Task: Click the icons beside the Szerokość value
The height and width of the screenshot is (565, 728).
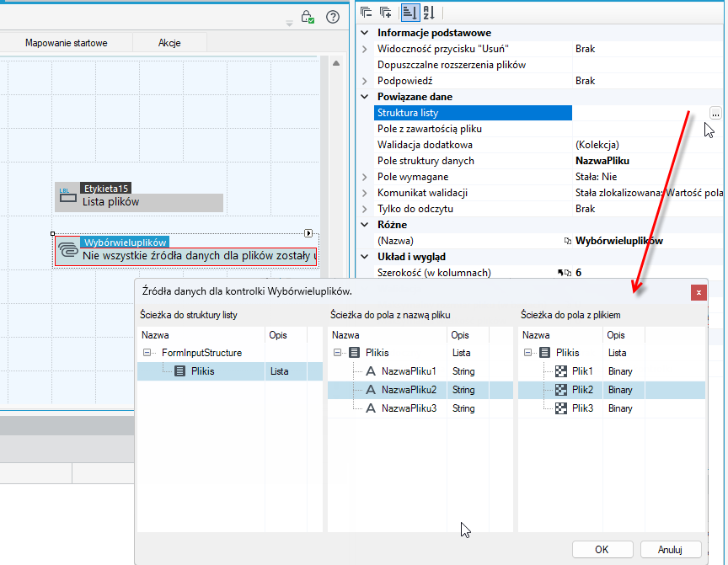Action: point(564,273)
